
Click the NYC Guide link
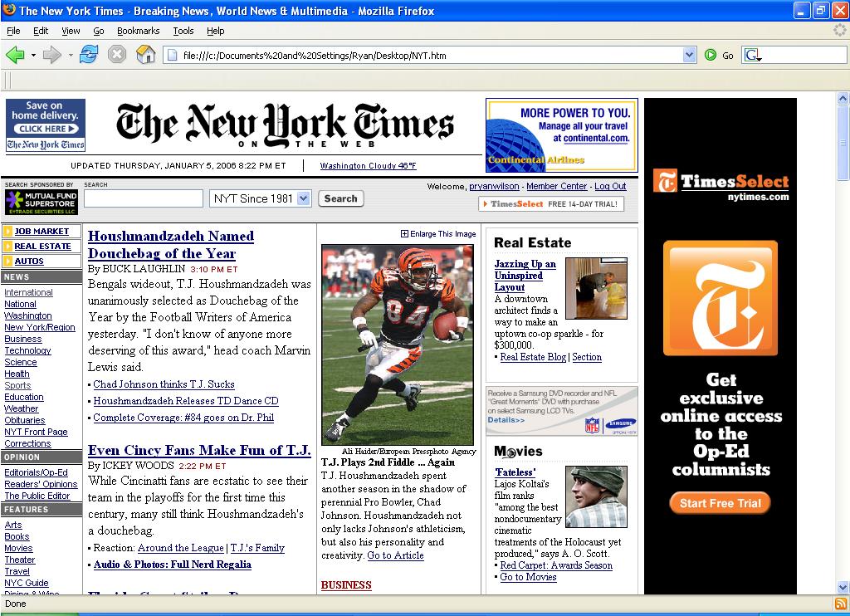tap(26, 583)
